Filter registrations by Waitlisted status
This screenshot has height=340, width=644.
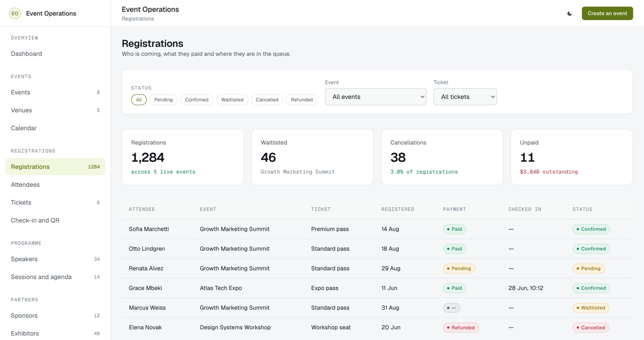click(232, 100)
